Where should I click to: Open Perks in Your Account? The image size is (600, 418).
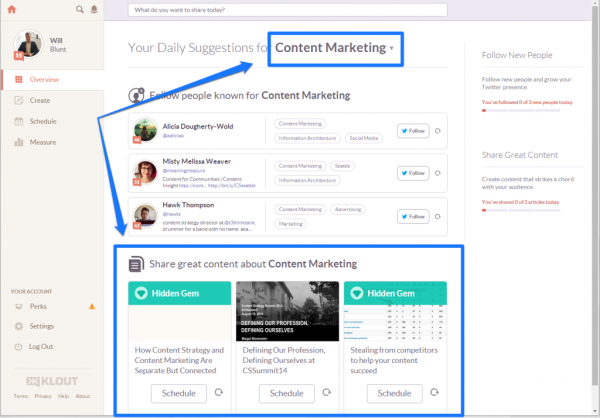point(38,306)
